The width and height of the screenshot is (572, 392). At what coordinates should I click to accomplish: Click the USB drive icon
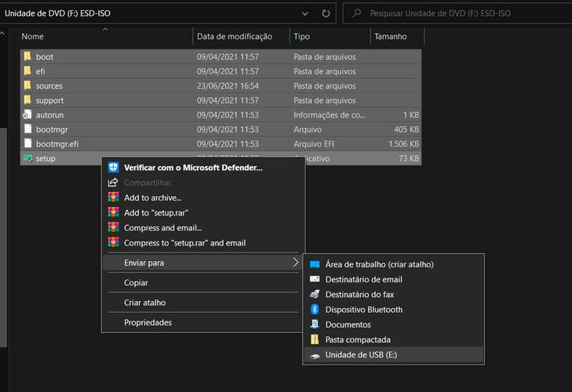click(x=315, y=355)
